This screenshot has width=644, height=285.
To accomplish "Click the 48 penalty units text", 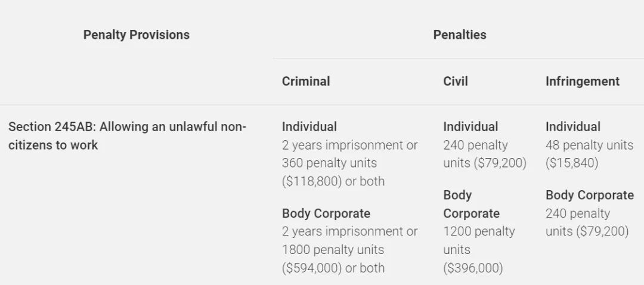I will [x=589, y=145].
